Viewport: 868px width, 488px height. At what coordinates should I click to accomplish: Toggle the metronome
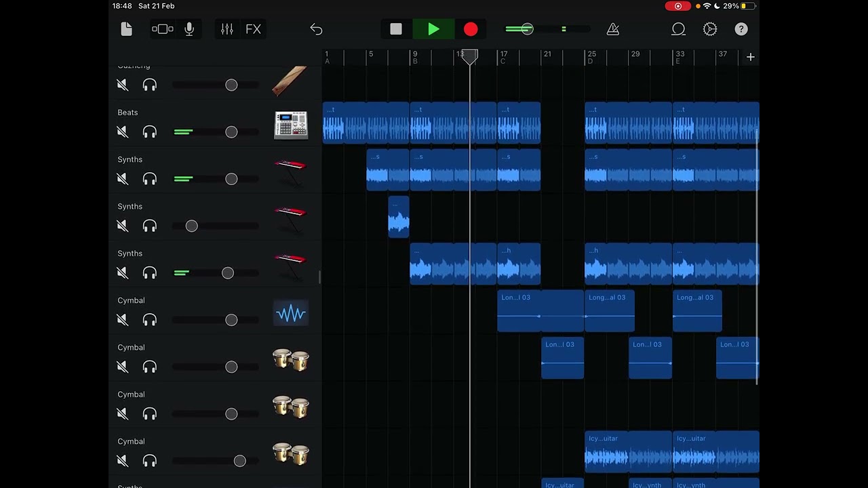point(613,29)
